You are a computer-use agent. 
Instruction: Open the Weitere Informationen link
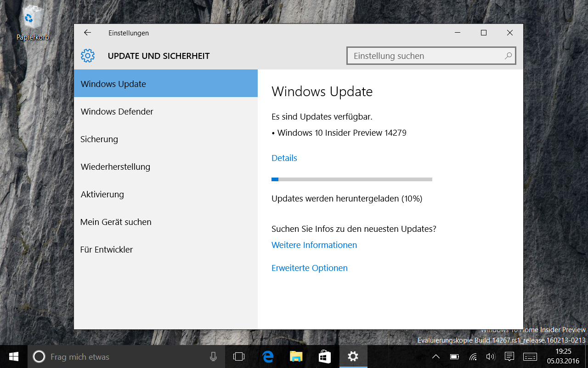[314, 245]
